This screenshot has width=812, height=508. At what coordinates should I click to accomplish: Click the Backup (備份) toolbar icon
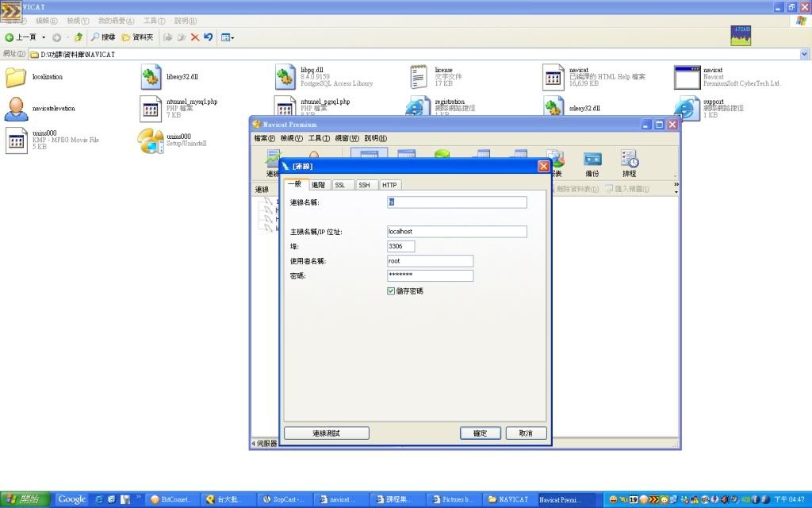coord(592,163)
